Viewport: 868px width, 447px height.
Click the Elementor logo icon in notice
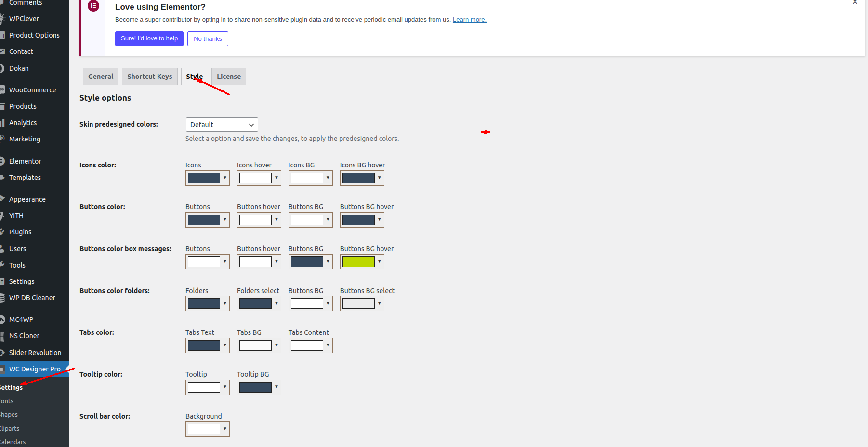pos(93,6)
